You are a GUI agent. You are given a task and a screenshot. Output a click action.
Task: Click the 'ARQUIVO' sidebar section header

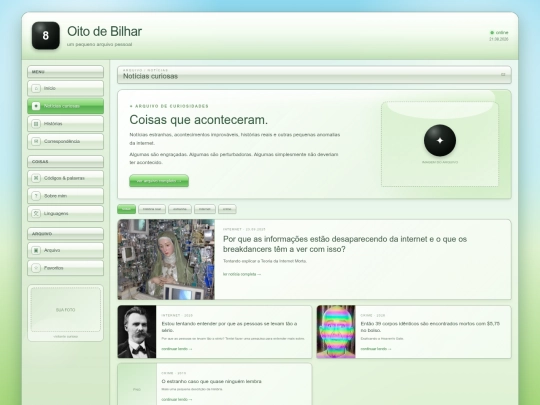[65, 234]
